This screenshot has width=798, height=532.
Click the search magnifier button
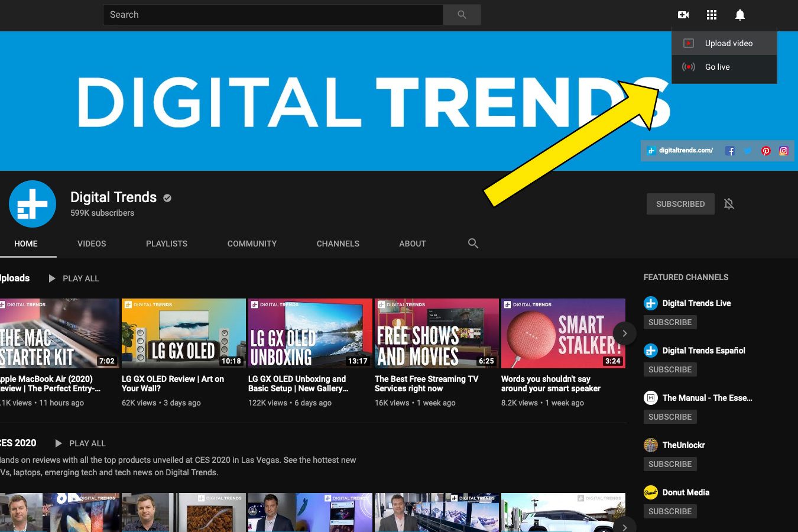462,15
